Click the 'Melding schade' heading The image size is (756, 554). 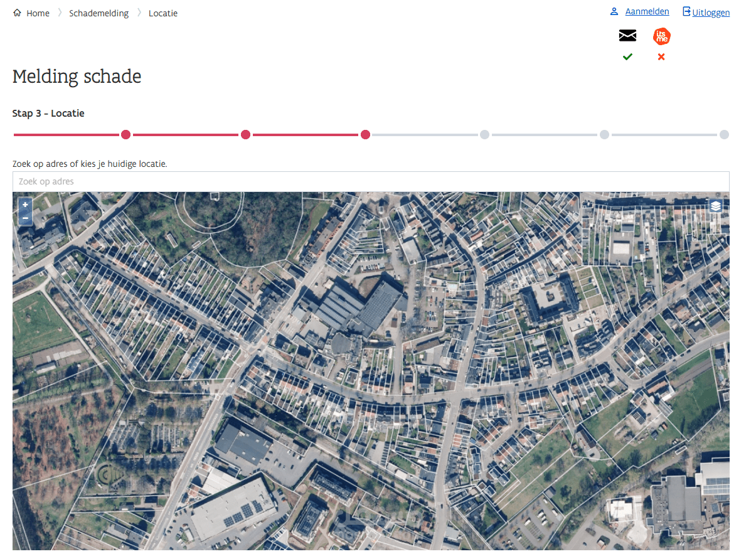tap(77, 77)
